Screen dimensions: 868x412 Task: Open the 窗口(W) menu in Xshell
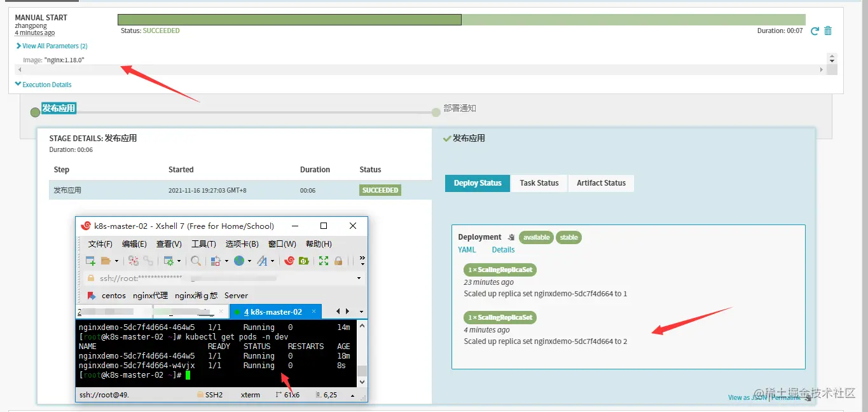(x=282, y=244)
